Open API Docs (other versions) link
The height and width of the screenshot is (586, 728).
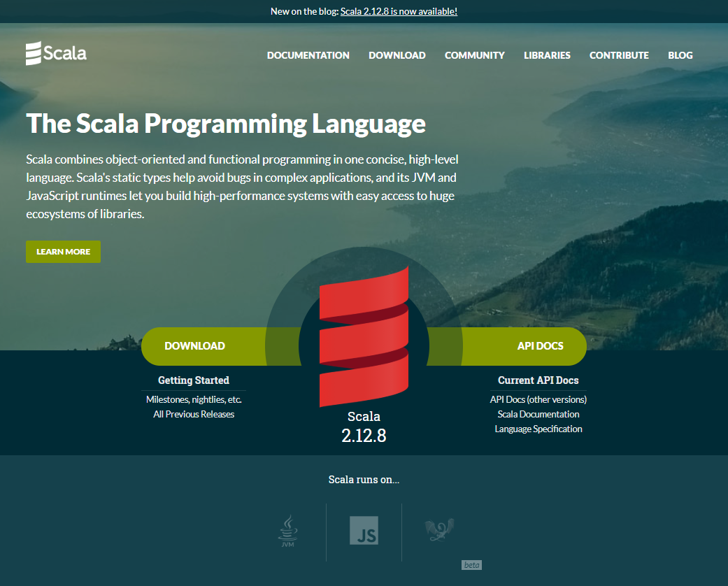tap(538, 399)
